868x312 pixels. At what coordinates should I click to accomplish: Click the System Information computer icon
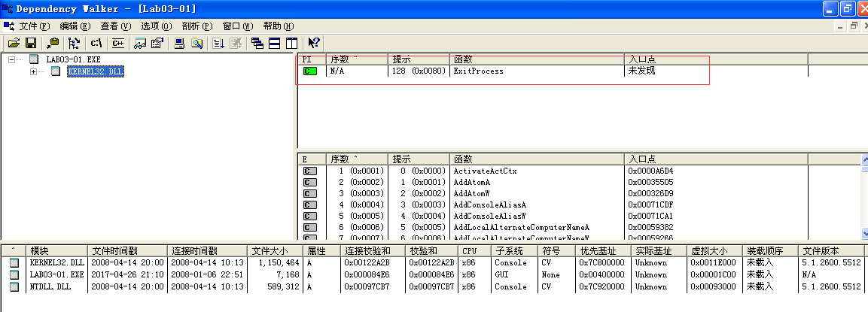[179, 43]
